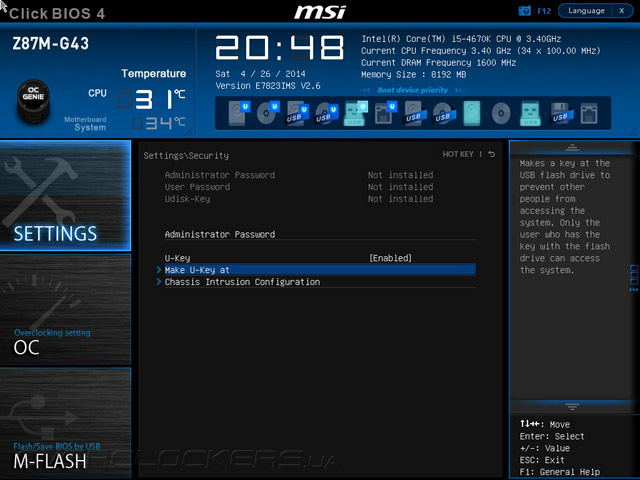Open the HOT KEY list

coord(458,154)
